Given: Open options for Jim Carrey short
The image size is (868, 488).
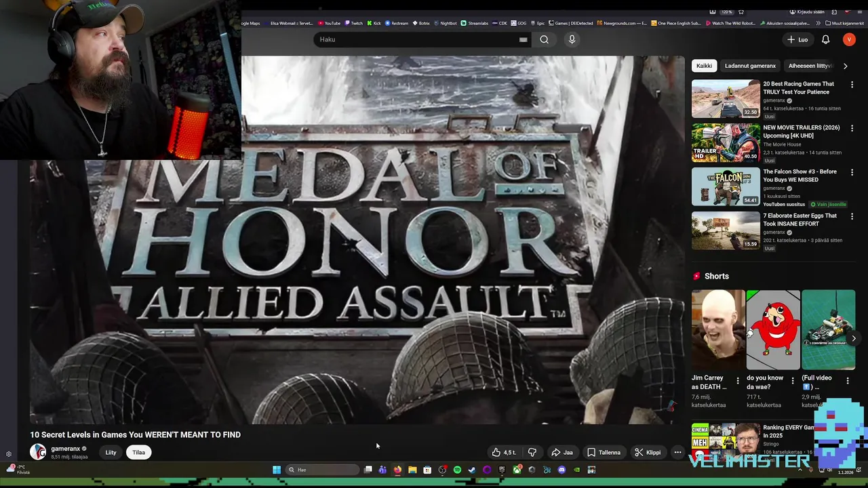Looking at the screenshot, I should point(738,381).
